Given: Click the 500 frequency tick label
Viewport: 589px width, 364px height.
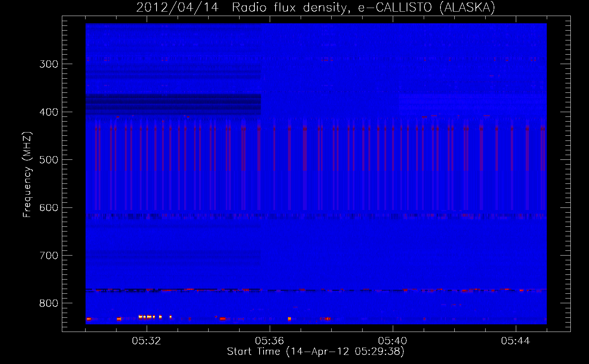Looking at the screenshot, I should [x=49, y=160].
